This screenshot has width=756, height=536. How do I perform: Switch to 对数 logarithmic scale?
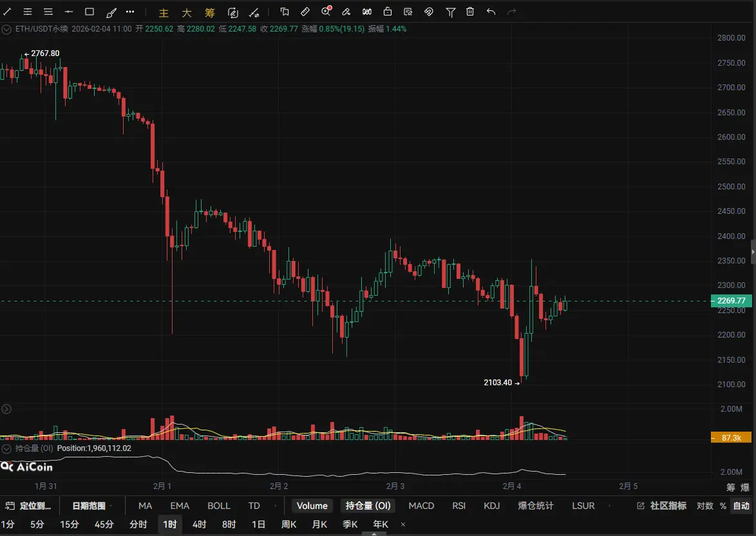tap(705, 506)
